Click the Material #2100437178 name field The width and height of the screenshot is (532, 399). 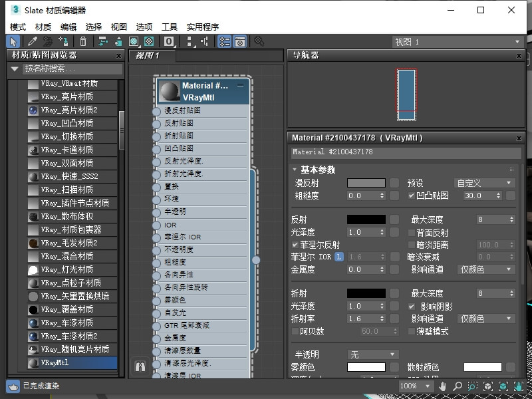(406, 152)
